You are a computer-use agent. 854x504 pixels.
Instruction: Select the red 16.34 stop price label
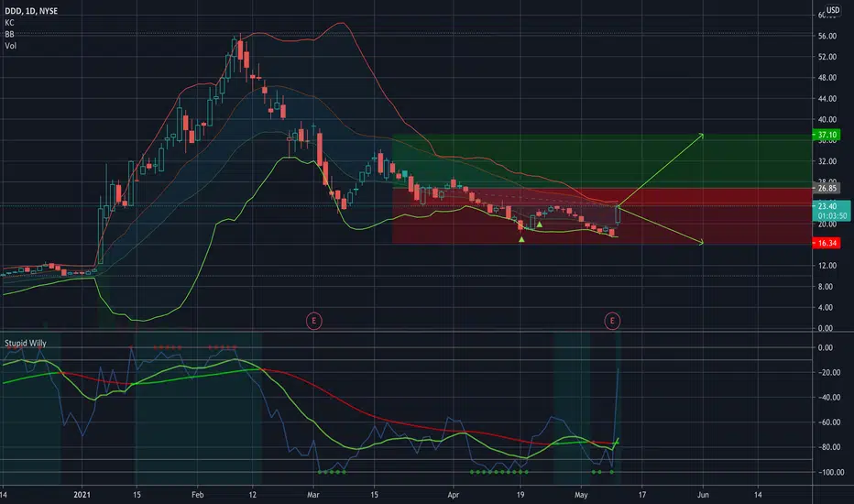(827, 243)
